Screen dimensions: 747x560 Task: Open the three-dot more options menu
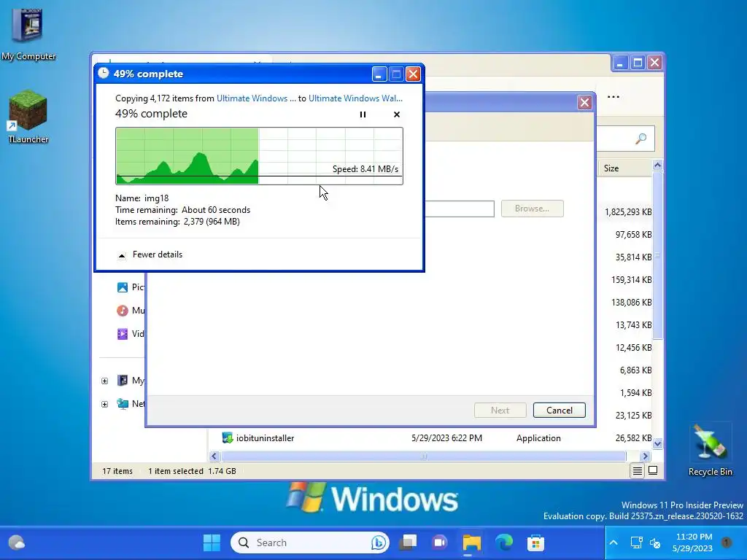pyautogui.click(x=613, y=97)
